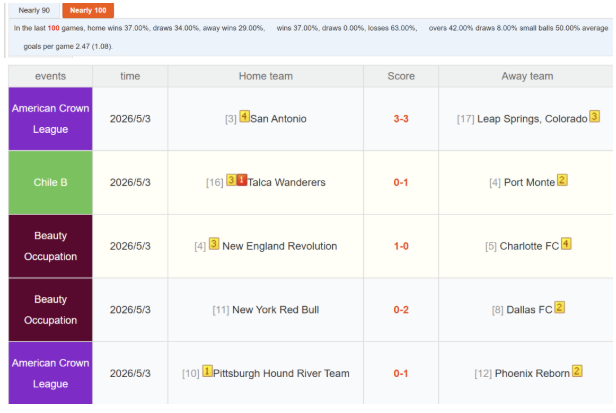
Task: Click the time column header
Action: click(x=130, y=76)
